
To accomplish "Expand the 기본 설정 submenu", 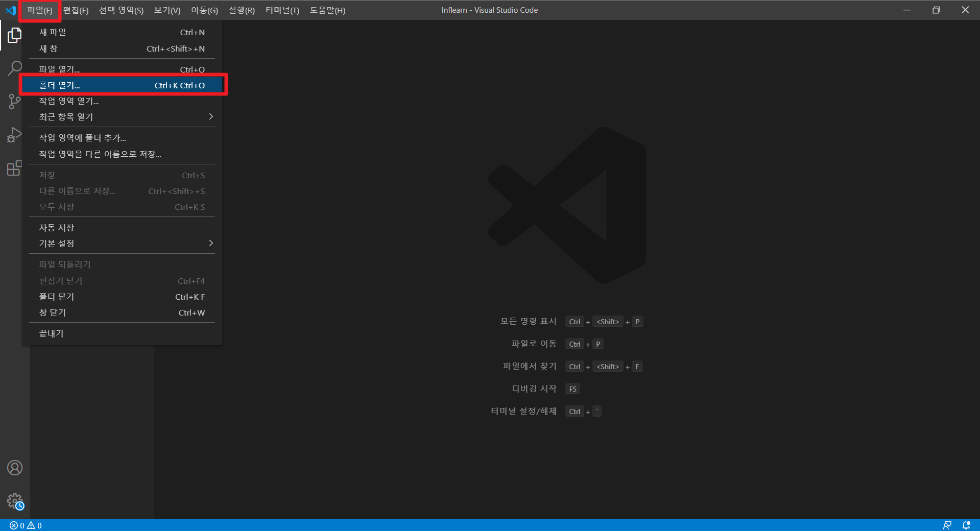I will click(x=122, y=244).
